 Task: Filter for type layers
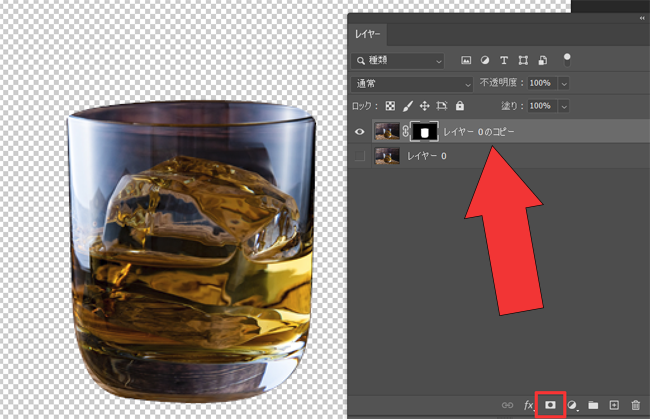[504, 60]
